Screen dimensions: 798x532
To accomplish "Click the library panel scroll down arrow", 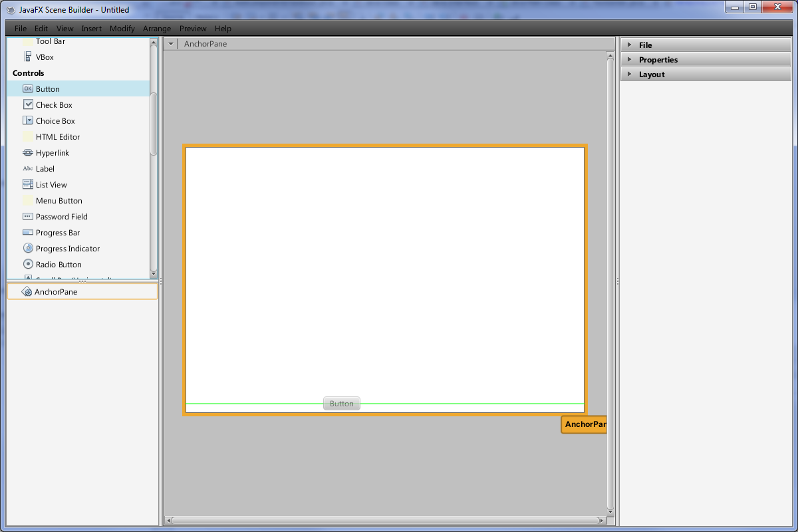I will pos(154,273).
